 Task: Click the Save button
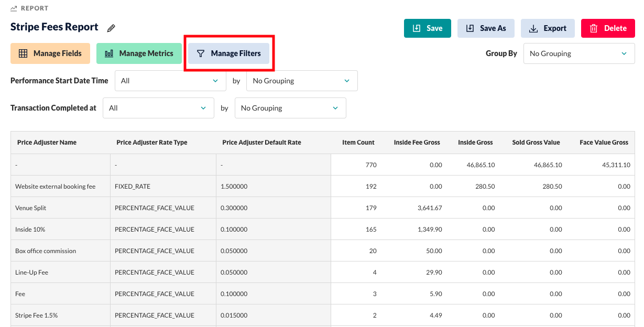coord(428,28)
